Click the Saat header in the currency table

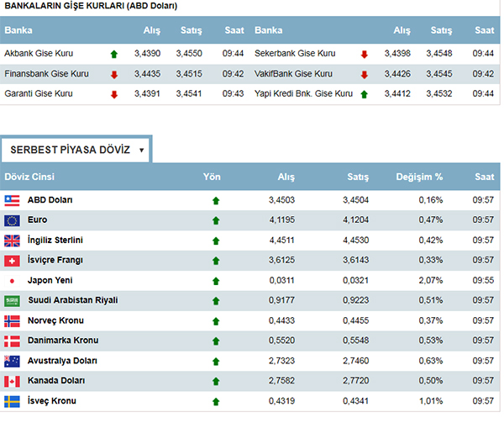pos(485,177)
